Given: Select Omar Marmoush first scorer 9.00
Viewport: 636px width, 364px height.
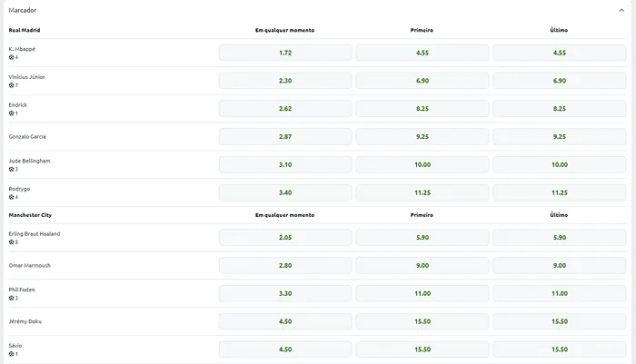Looking at the screenshot, I should pyautogui.click(x=422, y=265).
